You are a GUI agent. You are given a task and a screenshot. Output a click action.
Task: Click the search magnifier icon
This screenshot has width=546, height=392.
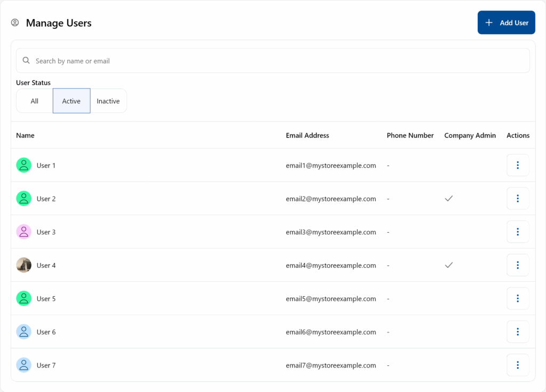click(26, 61)
